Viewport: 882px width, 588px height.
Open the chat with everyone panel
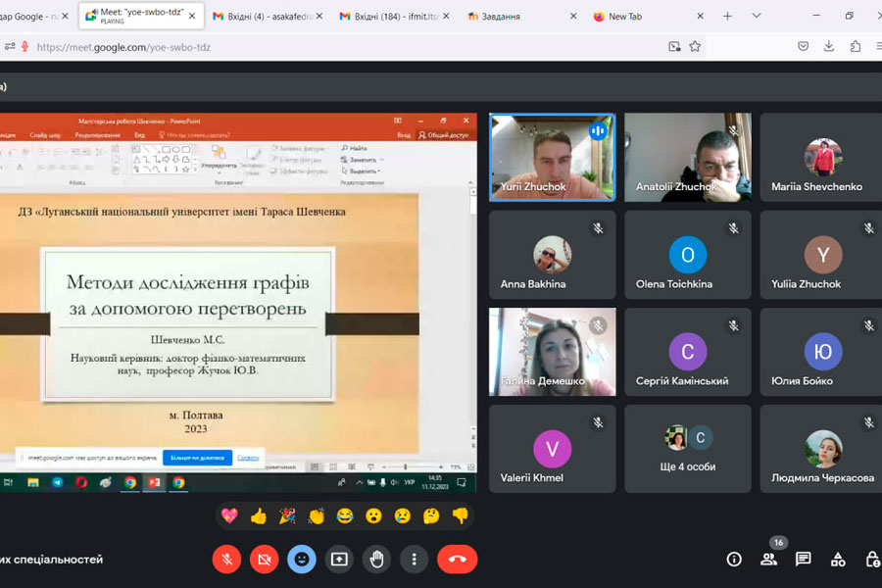[x=803, y=560]
